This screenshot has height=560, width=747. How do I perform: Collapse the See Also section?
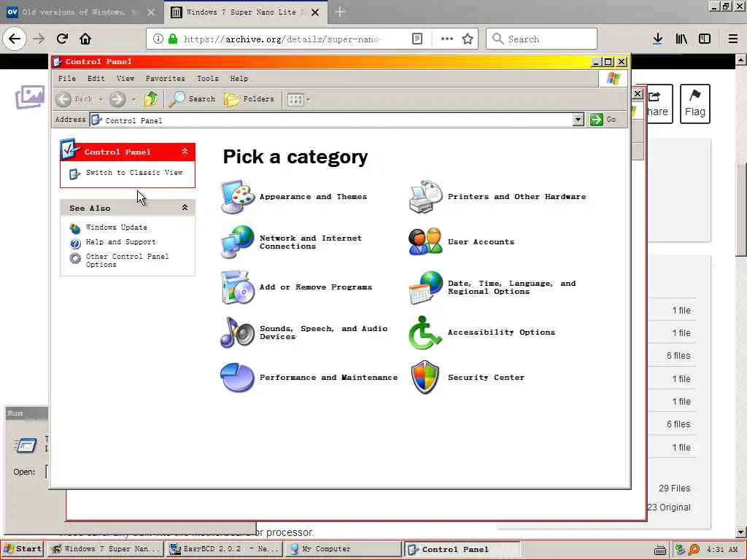tap(185, 208)
